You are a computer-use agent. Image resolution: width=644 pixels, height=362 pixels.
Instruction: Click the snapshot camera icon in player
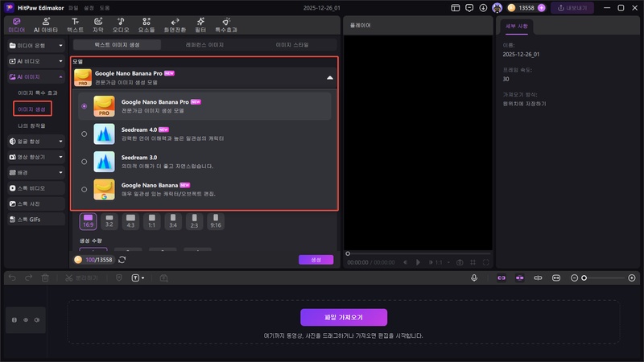[x=460, y=262]
